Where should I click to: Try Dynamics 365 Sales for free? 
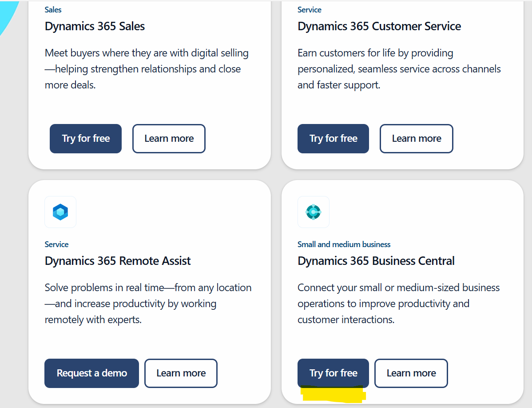pos(85,138)
